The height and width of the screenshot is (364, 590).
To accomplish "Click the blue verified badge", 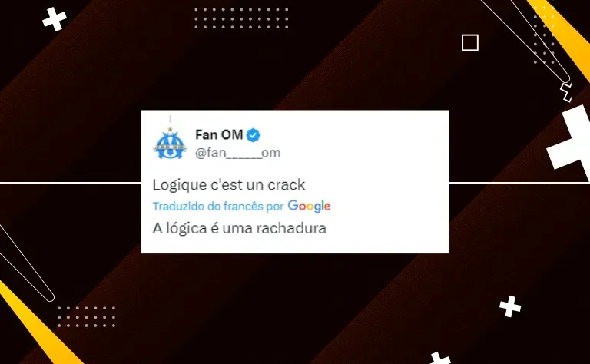I will tap(254, 135).
